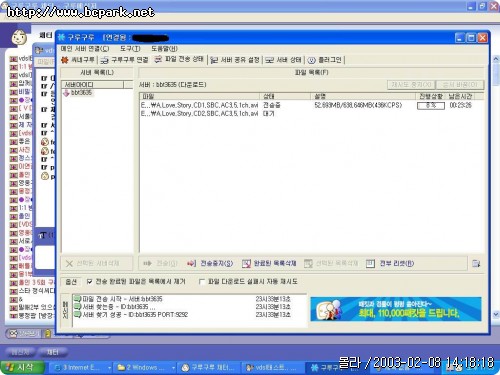Image resolution: width=500 pixels, height=375 pixels.
Task: Click the 진행상황 column header
Action: (x=431, y=97)
